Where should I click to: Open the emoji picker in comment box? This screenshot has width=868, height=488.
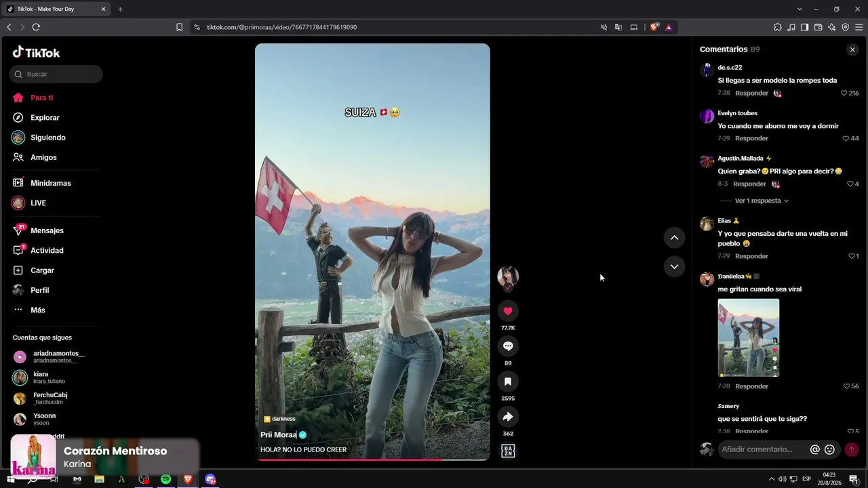click(x=829, y=449)
